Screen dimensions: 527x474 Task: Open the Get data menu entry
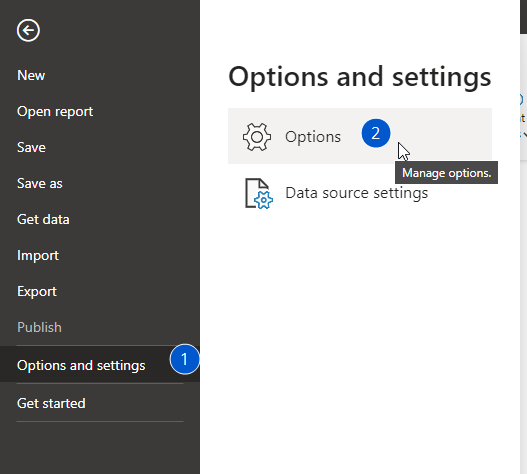[43, 220]
